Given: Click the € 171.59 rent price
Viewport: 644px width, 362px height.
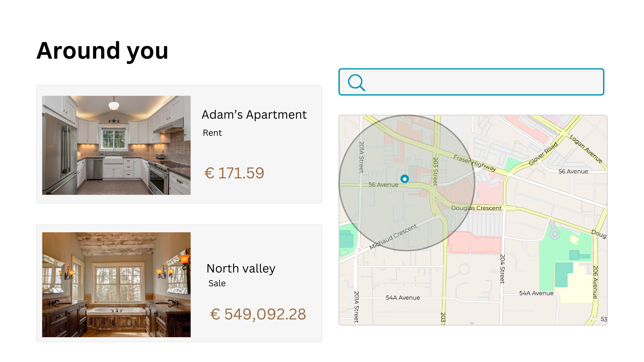Looking at the screenshot, I should 234,173.
